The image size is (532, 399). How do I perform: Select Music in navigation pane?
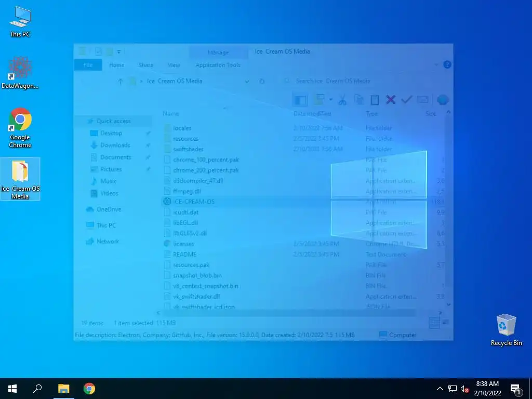click(108, 181)
